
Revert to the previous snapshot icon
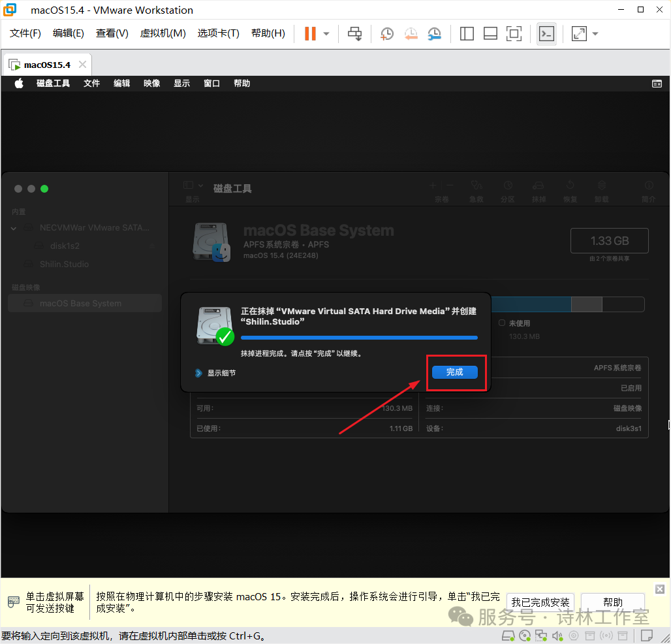pos(411,34)
